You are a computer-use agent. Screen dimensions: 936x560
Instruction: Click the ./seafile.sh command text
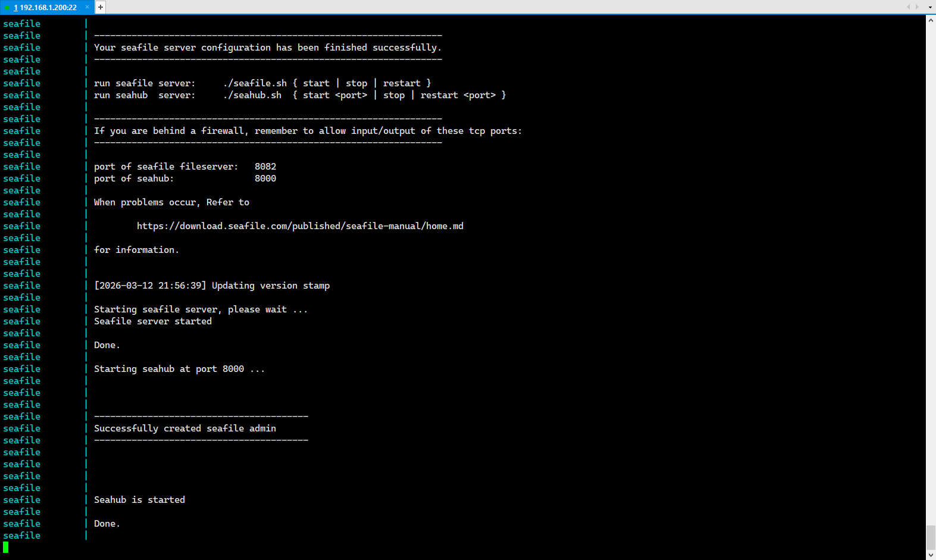click(x=255, y=83)
